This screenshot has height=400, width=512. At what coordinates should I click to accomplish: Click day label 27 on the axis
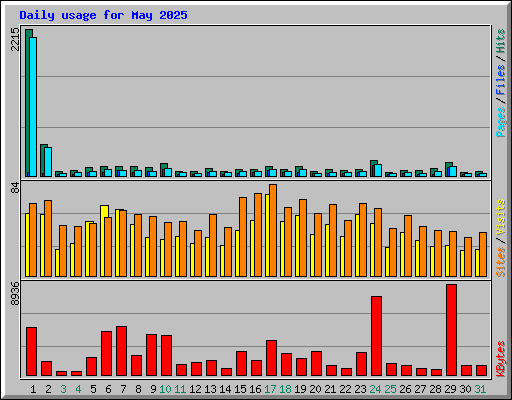(420, 389)
